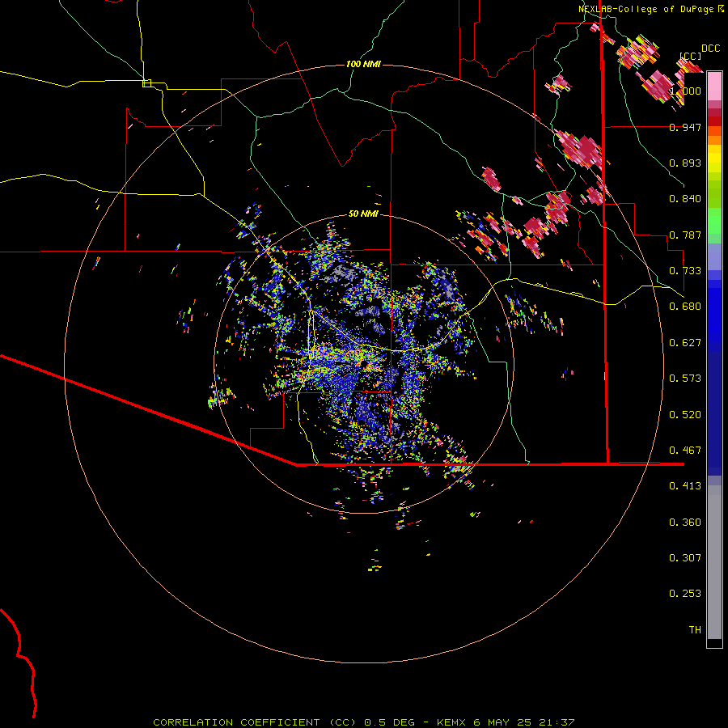Select the 0.253 scale value
The width and height of the screenshot is (728, 728).
(685, 594)
